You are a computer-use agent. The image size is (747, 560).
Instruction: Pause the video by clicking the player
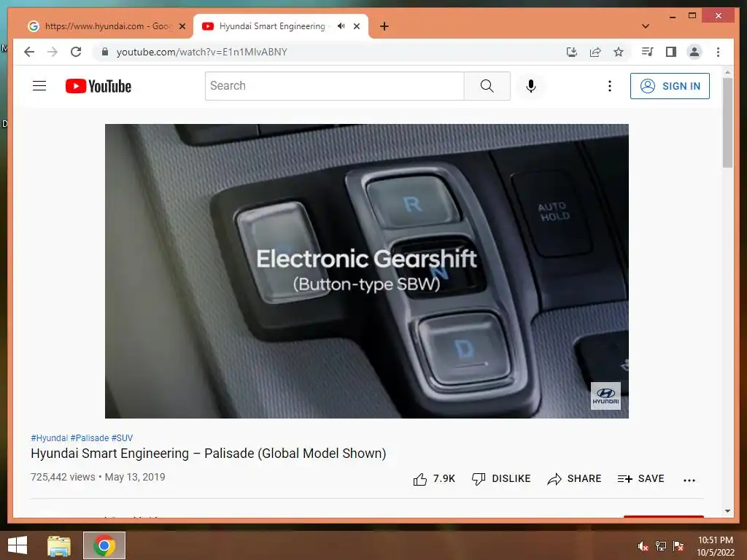(x=366, y=271)
